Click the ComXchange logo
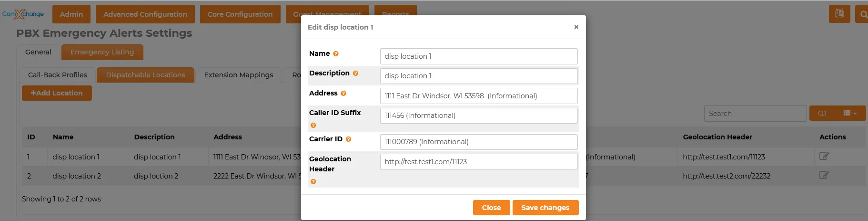 [23, 14]
